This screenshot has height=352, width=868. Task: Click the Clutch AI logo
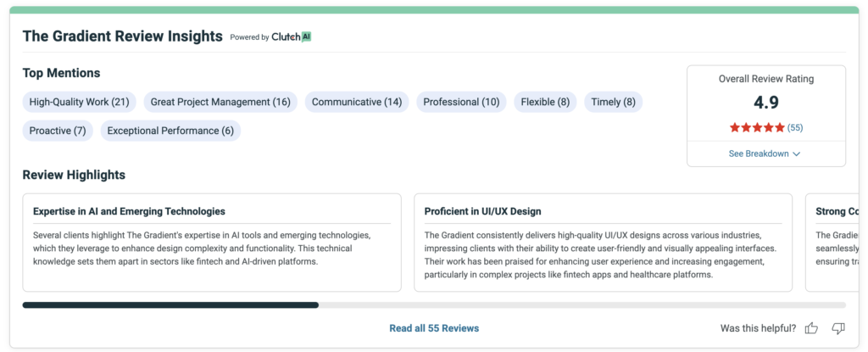[x=292, y=37]
